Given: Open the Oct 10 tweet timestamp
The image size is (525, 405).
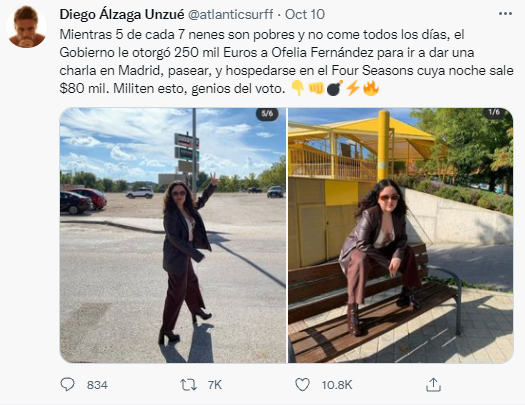Looking at the screenshot, I should (x=305, y=14).
